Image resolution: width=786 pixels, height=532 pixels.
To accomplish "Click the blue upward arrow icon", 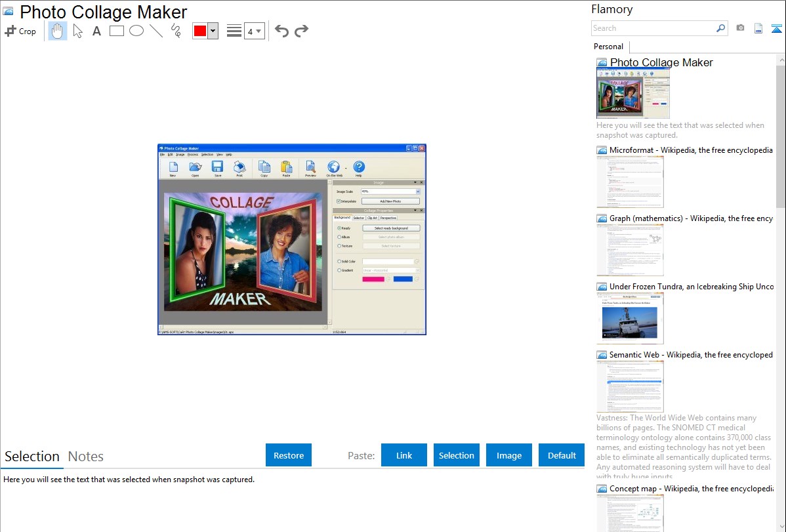I will (x=776, y=28).
